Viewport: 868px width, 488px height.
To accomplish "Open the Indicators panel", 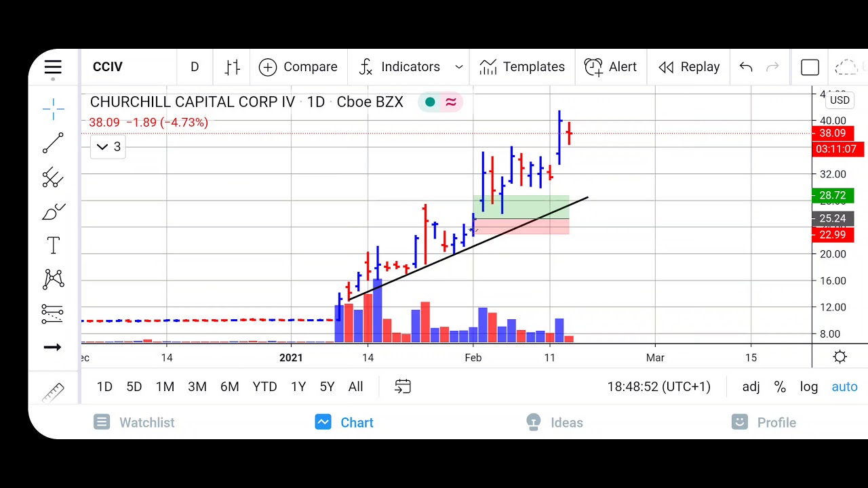I will click(399, 66).
